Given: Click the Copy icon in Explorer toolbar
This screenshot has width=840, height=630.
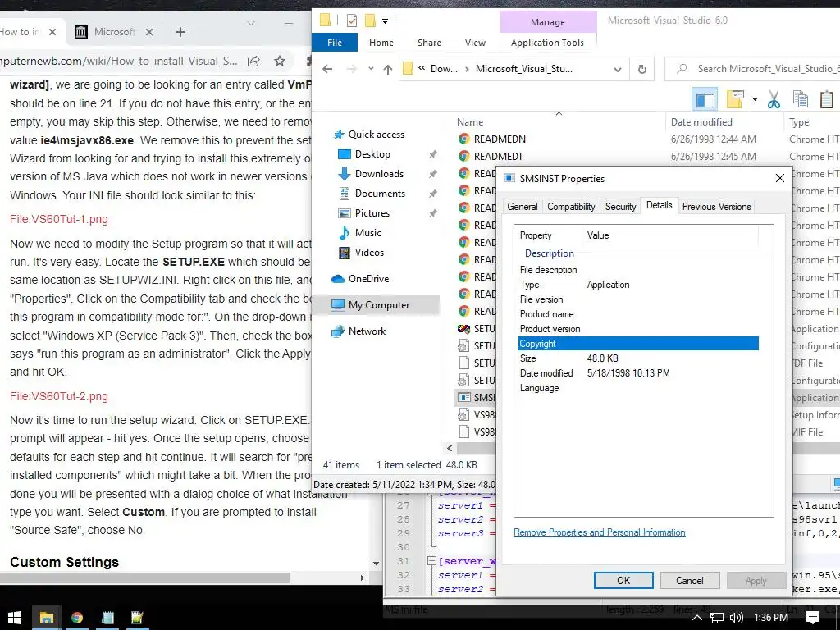Looking at the screenshot, I should (801, 99).
